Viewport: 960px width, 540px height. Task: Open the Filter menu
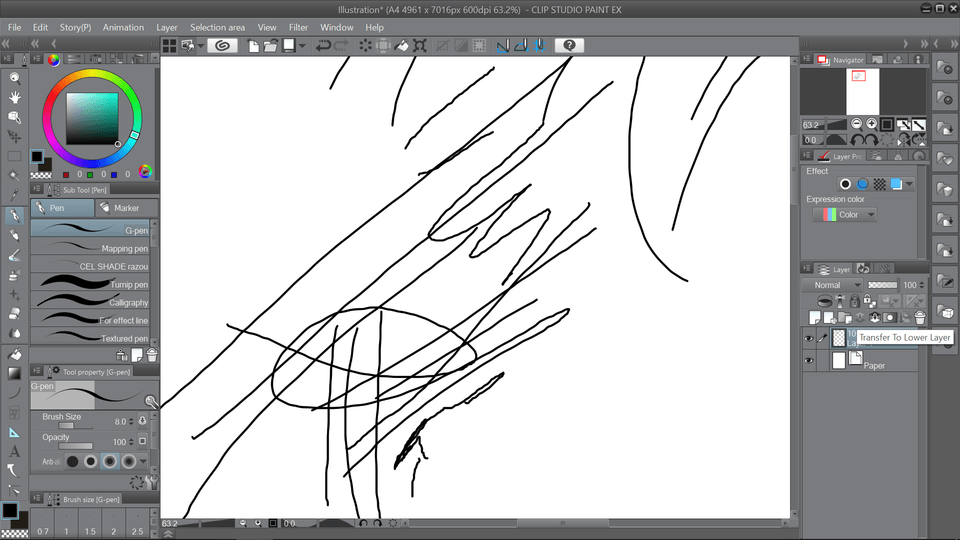pyautogui.click(x=298, y=27)
